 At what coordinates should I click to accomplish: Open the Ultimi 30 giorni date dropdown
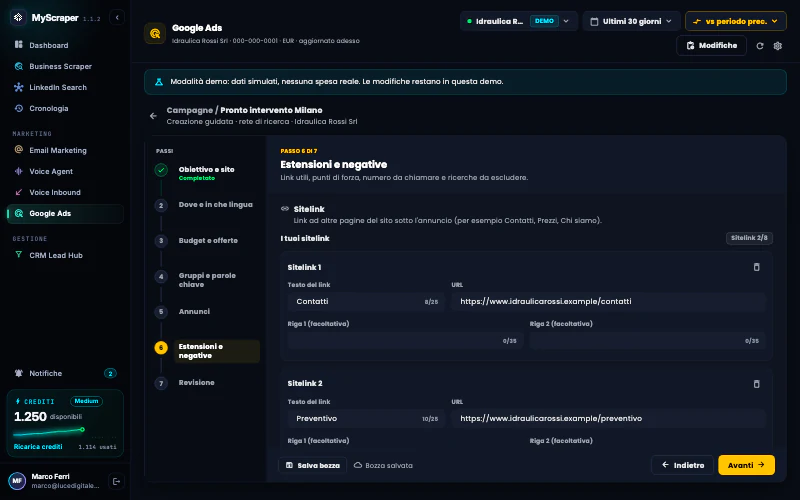coord(632,21)
